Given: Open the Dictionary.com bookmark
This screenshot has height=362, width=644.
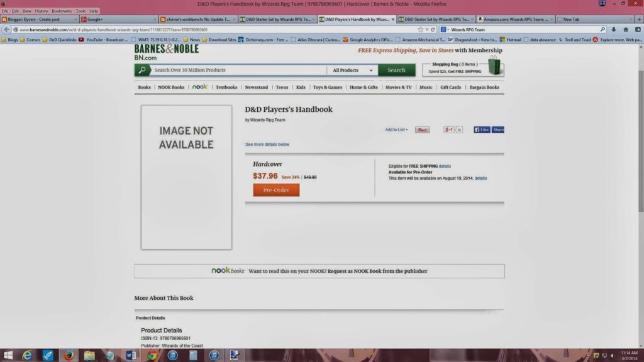Looking at the screenshot, I should (264, 40).
